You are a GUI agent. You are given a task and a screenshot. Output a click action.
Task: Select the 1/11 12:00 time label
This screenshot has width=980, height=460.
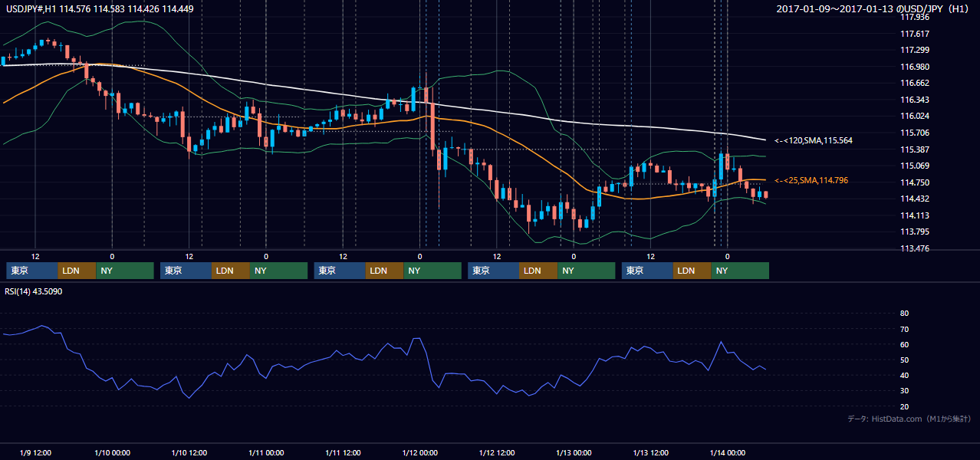click(343, 452)
